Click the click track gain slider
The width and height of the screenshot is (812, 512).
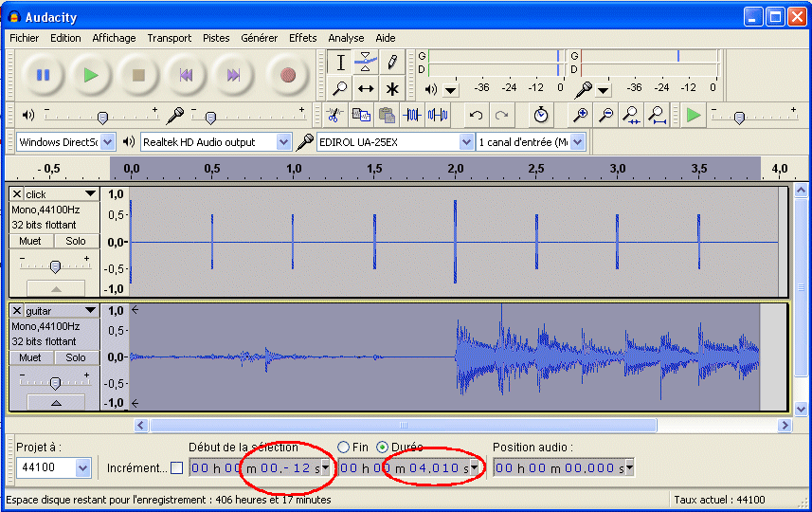[55, 265]
